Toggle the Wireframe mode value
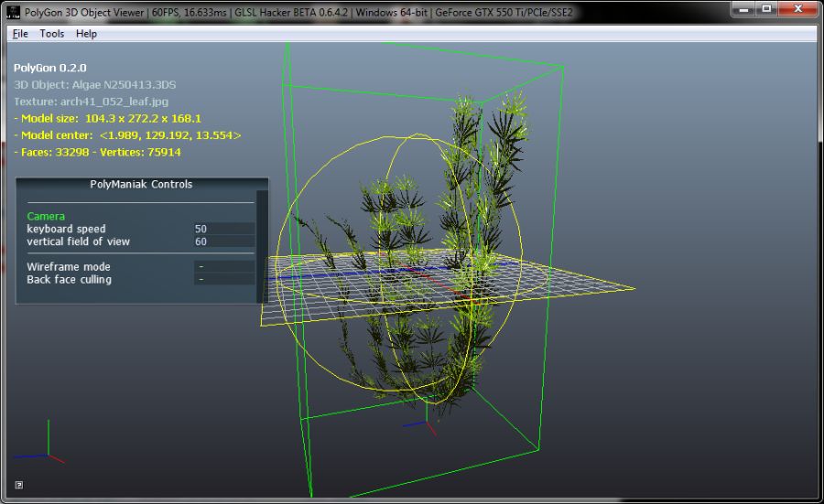 [223, 267]
